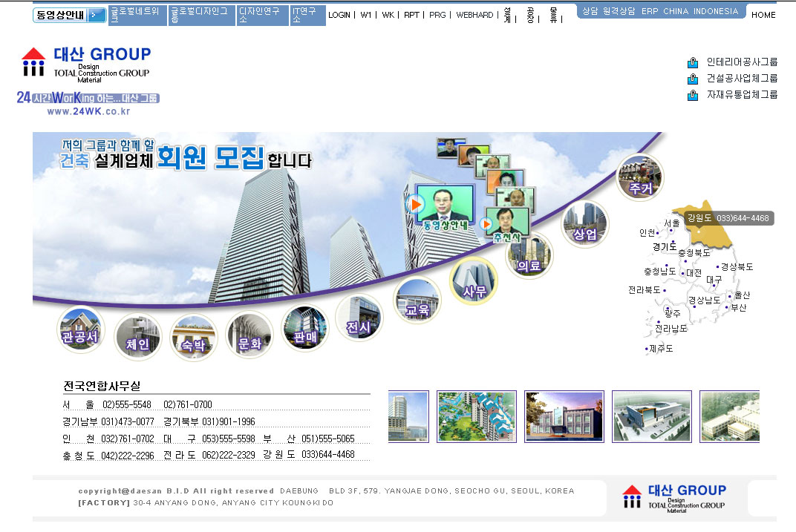Open the 건설공사업체그룹 link
796x532 pixels.
(743, 78)
